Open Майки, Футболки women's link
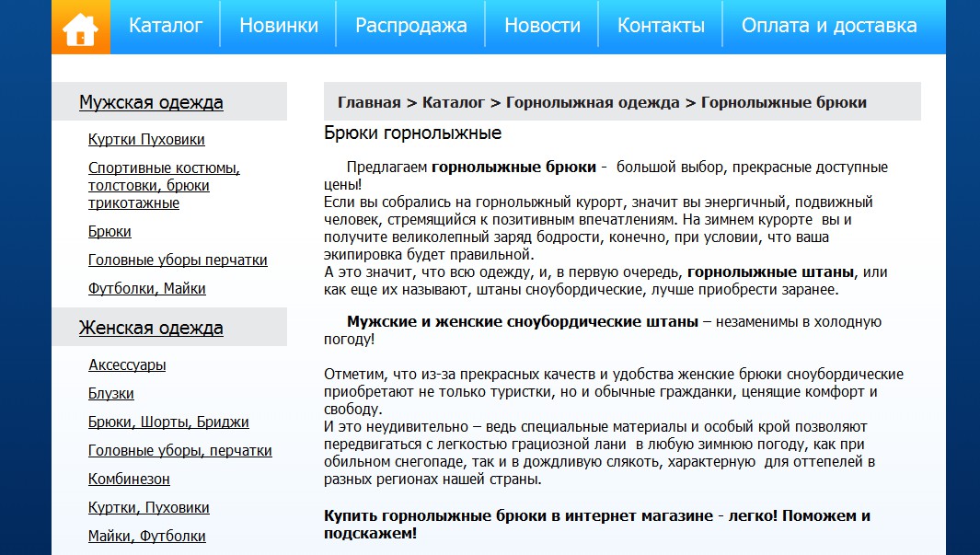980x555 pixels. pyautogui.click(x=147, y=536)
